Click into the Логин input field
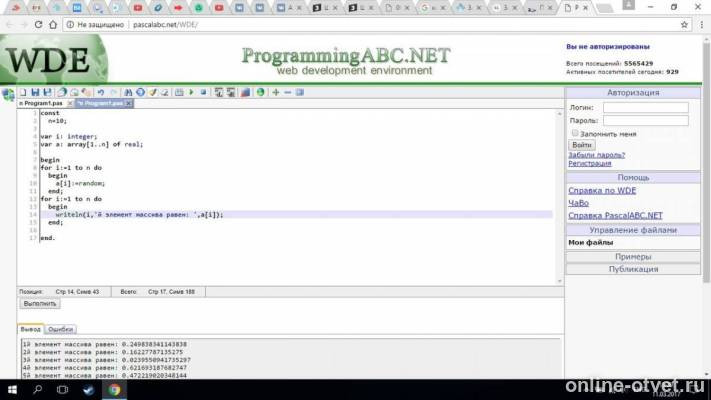The height and width of the screenshot is (400, 711). pos(645,107)
